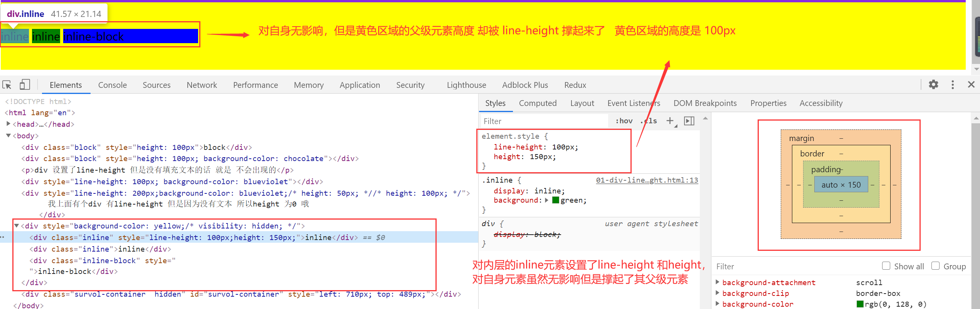This screenshot has height=309, width=980.
Task: Toggle the .cls class editor button
Action: coord(649,121)
